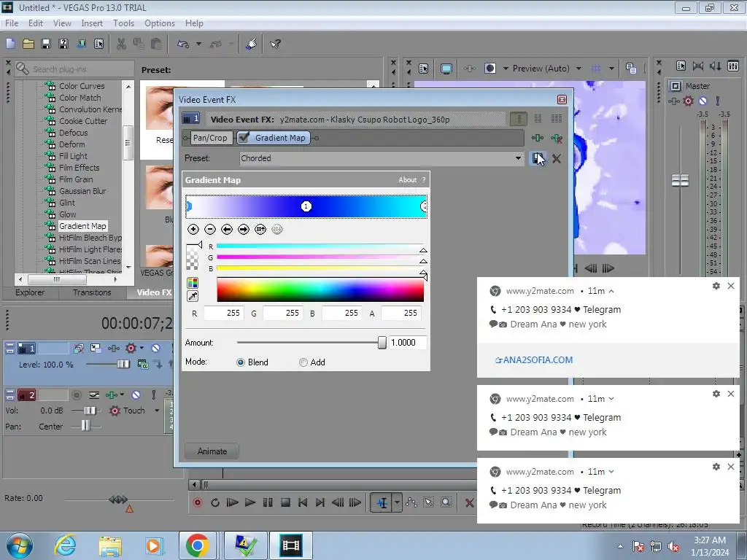
Task: Remove selected plug-in chain icon
Action: [x=557, y=138]
